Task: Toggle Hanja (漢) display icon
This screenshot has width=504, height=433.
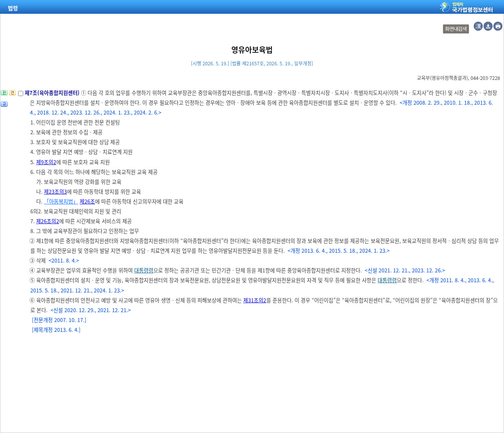Action: (478, 26)
